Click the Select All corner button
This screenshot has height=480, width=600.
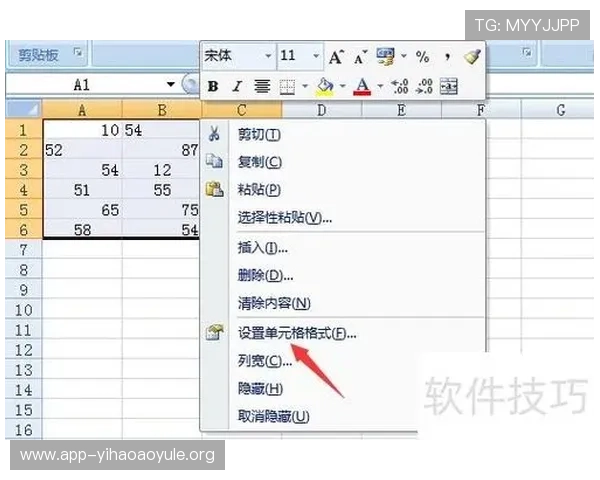[23, 109]
